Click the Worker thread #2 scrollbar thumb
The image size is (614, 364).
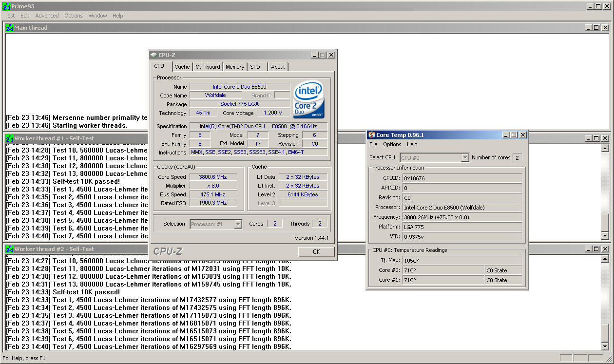(605, 333)
